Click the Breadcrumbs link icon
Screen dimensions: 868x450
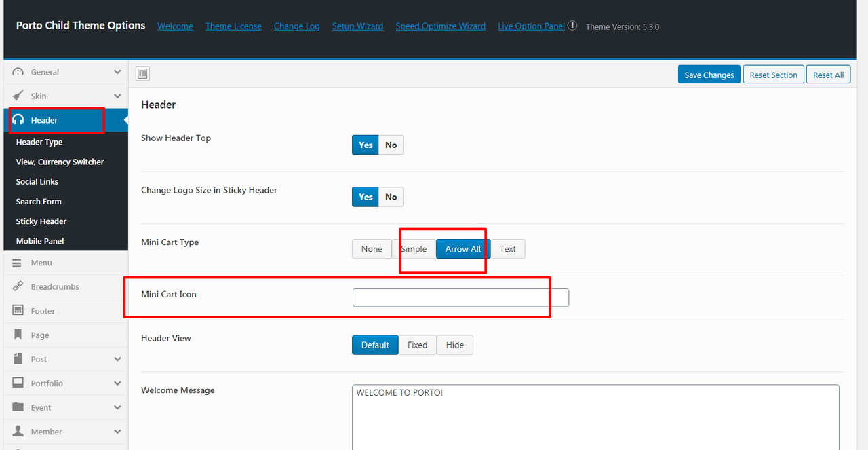[18, 286]
